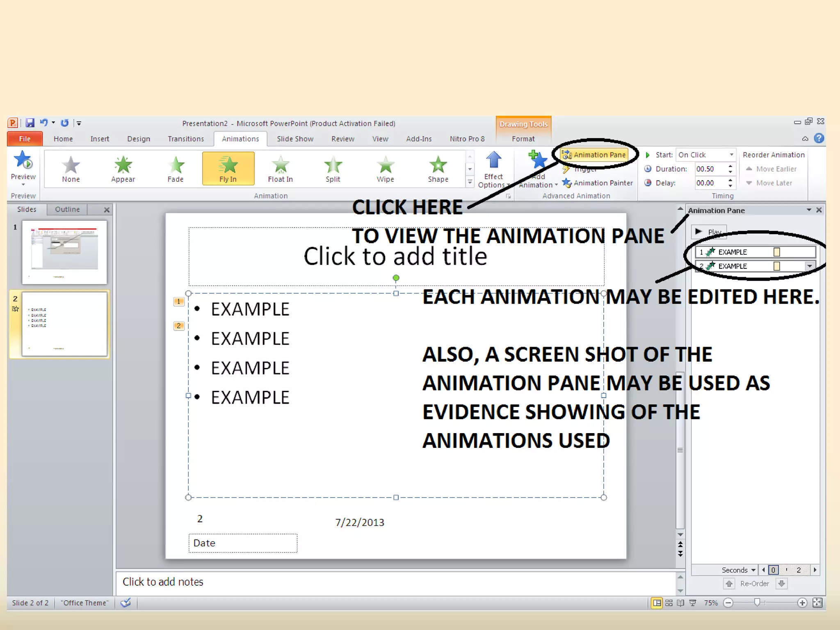Select the Float In animation

coord(280,169)
